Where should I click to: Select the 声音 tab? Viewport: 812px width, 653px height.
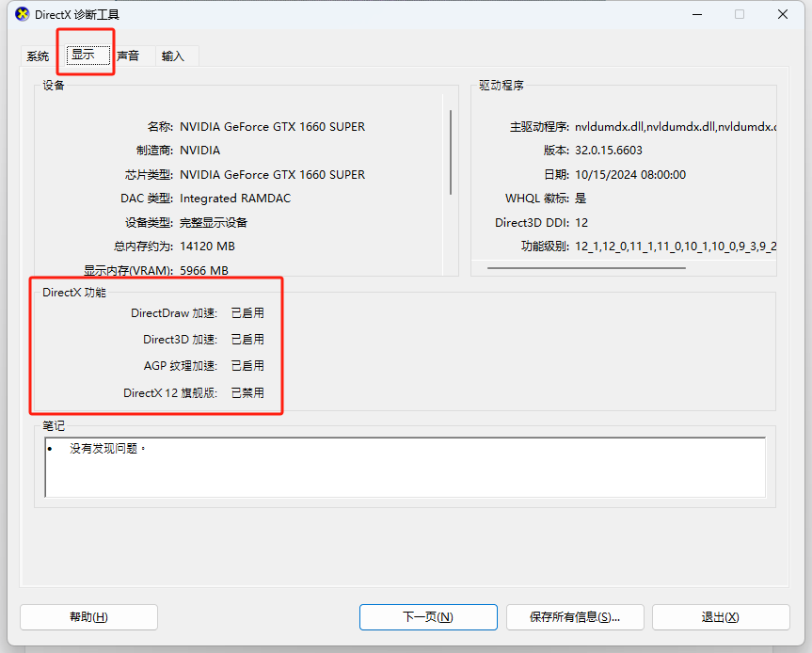(x=130, y=56)
